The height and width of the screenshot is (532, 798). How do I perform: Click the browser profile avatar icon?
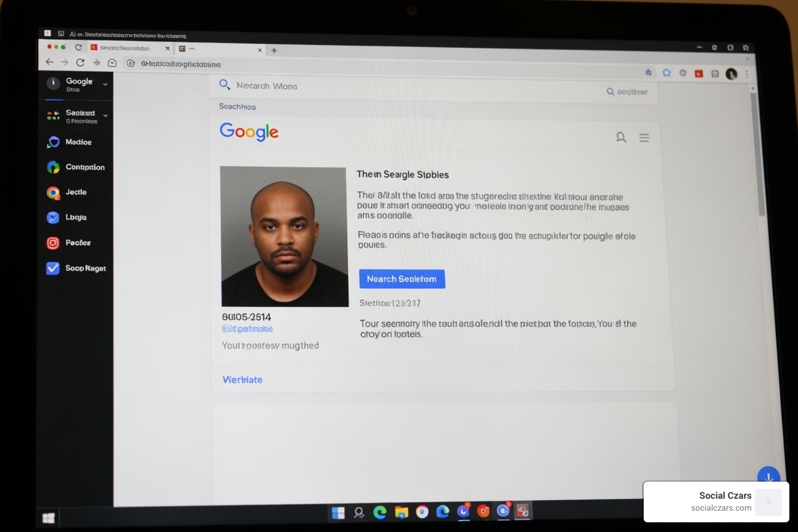tap(732, 74)
